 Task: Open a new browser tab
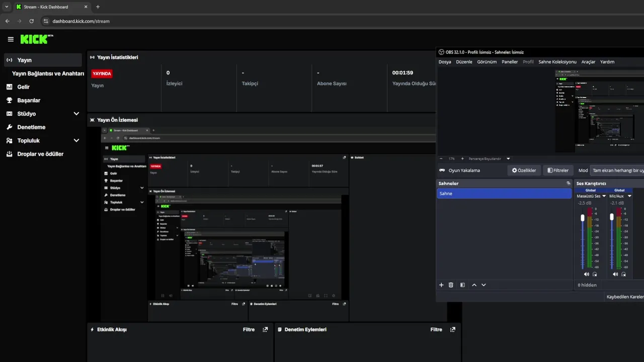click(98, 7)
